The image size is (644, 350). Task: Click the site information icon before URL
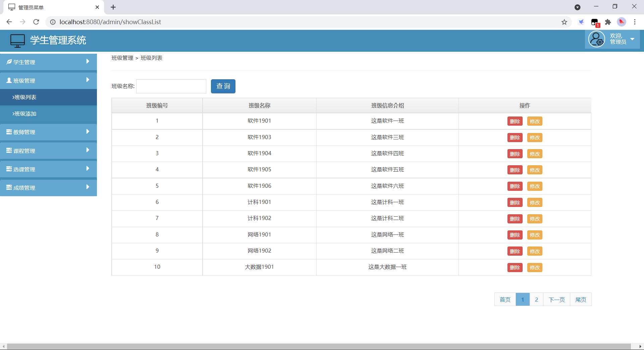point(53,22)
